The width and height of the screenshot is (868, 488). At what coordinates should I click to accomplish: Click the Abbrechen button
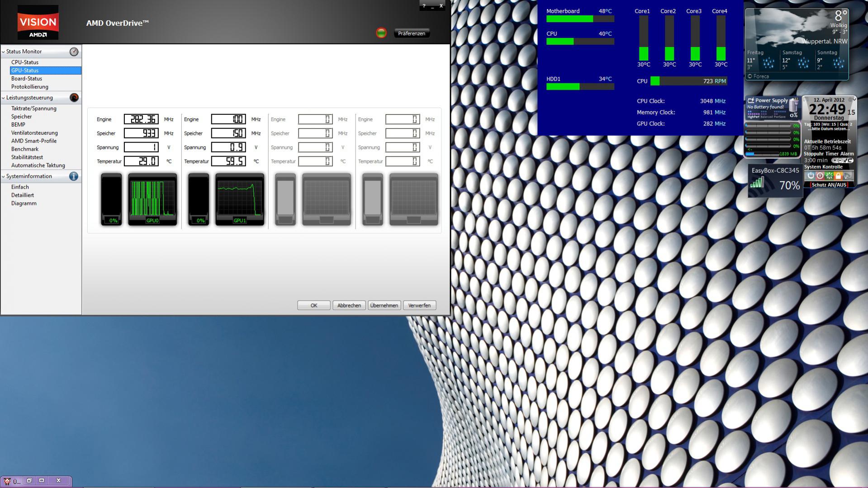349,305
